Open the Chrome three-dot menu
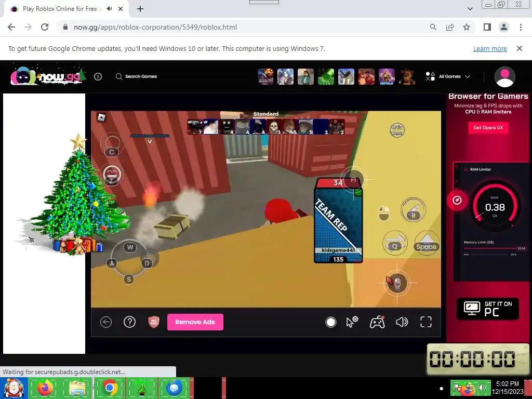 click(521, 27)
